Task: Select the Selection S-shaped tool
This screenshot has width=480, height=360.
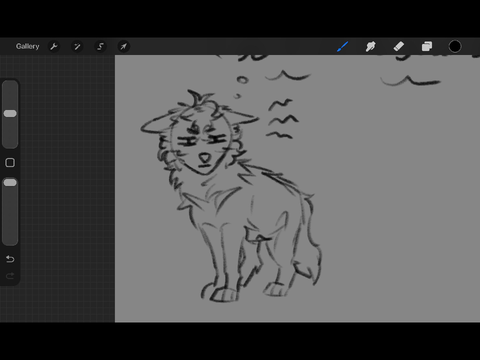Action: [x=100, y=46]
